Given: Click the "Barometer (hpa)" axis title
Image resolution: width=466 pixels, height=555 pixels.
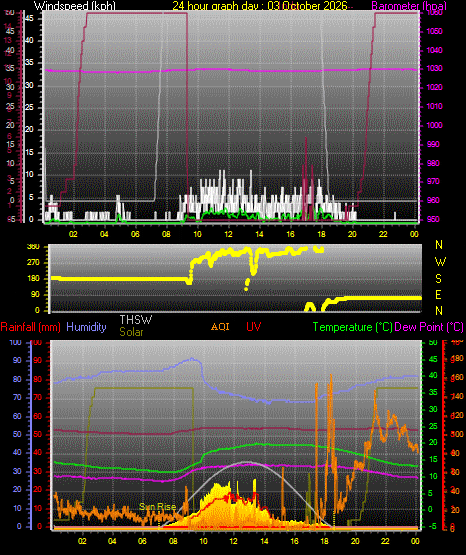Looking at the screenshot, I should coord(409,6).
